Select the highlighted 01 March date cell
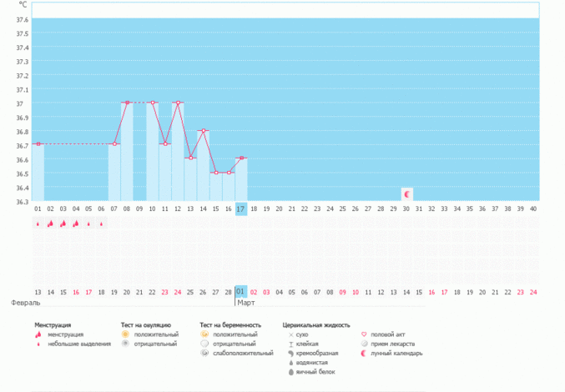The width and height of the screenshot is (565, 392). (240, 292)
